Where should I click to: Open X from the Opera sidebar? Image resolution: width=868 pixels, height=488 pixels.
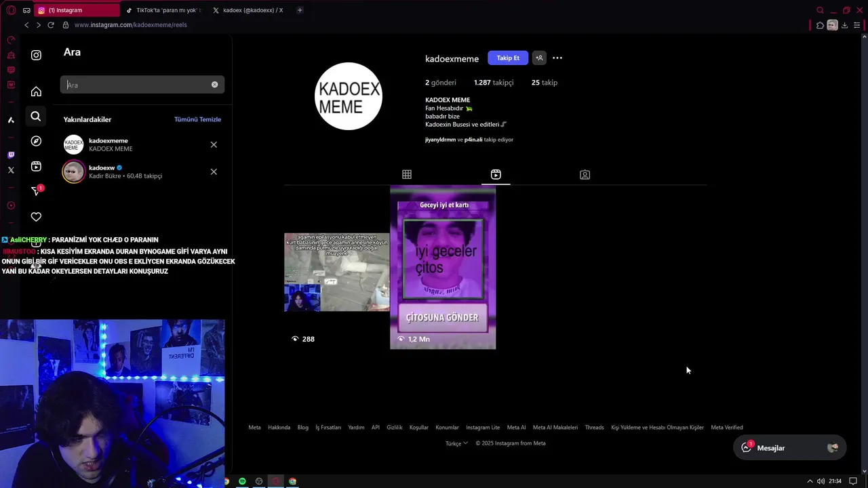click(11, 170)
